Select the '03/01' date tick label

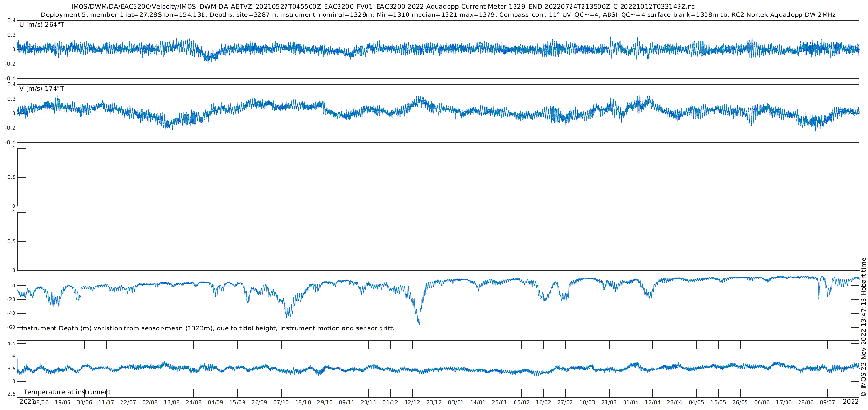[x=456, y=402]
